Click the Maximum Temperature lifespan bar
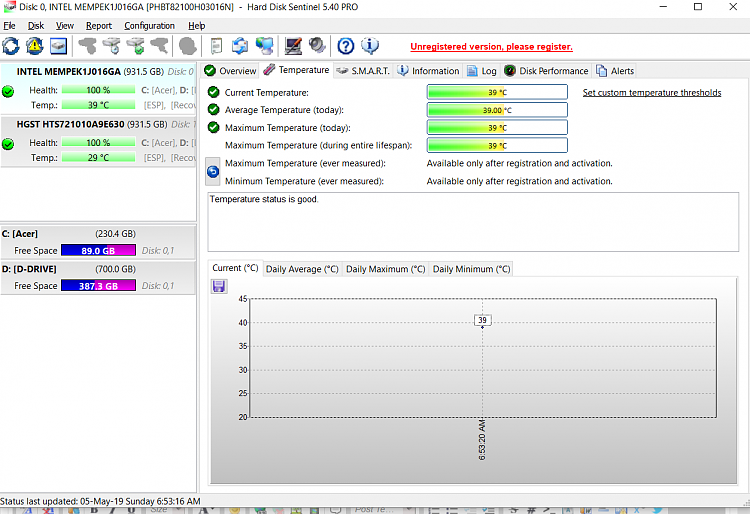The width and height of the screenshot is (750, 514). (x=497, y=145)
